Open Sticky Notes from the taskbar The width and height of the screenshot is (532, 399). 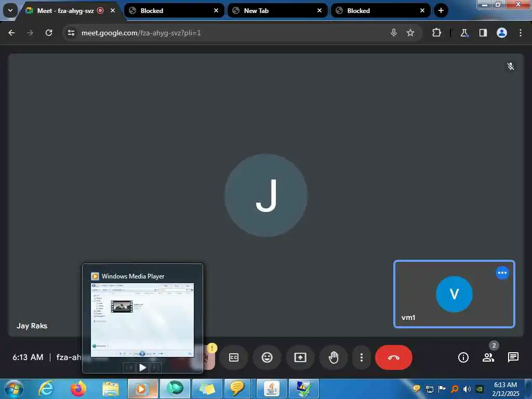pos(207,389)
